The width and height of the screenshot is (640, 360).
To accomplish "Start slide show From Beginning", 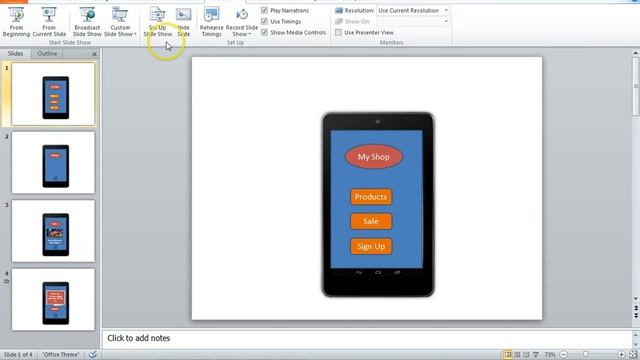I will click(16, 22).
